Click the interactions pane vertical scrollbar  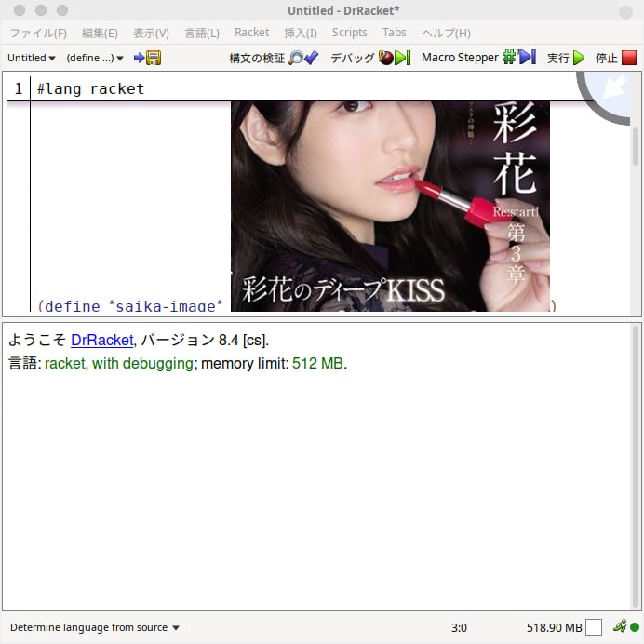coord(636,466)
